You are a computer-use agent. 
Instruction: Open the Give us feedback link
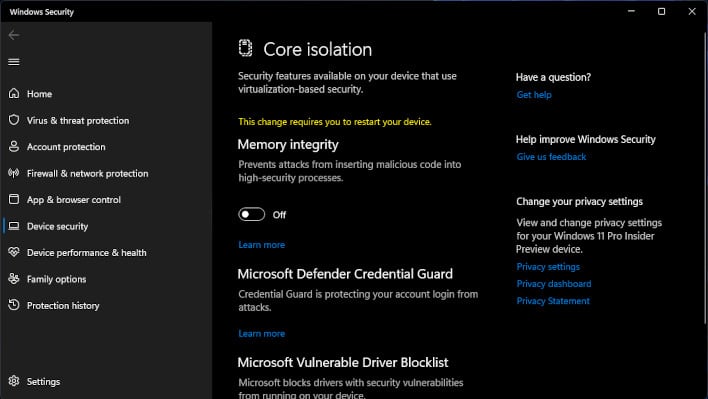[551, 157]
